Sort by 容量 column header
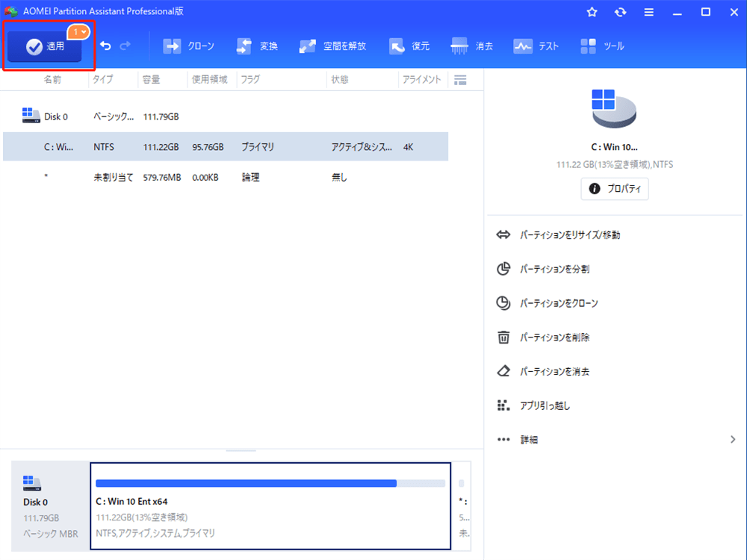Image resolution: width=747 pixels, height=560 pixels. 151,80
